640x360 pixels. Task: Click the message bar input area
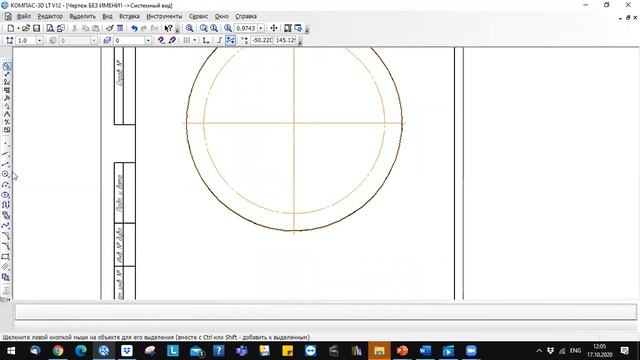click(x=326, y=312)
